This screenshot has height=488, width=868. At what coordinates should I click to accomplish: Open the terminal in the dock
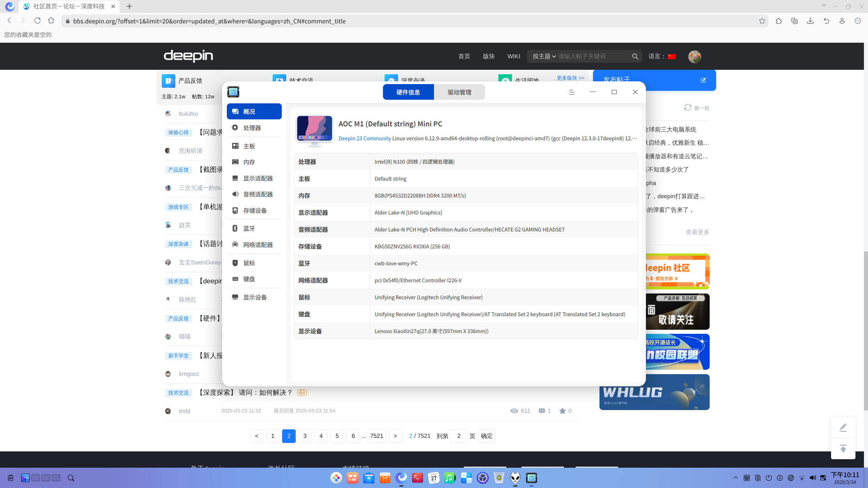417,478
